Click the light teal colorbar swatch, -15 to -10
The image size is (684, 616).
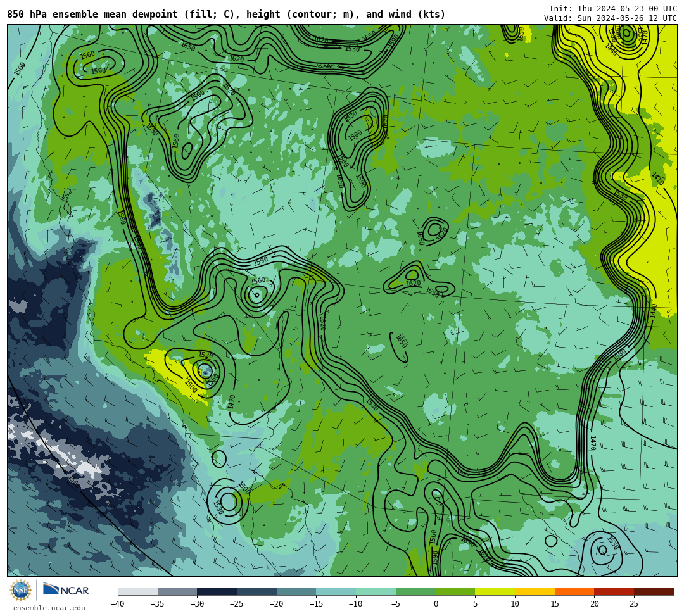tap(336, 591)
